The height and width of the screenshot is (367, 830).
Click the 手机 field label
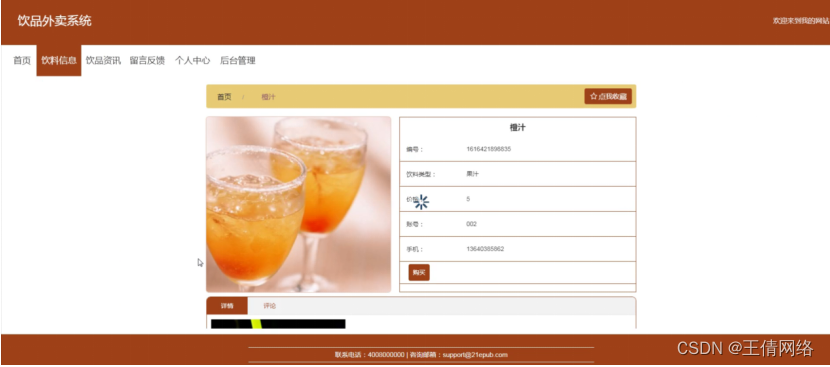click(414, 249)
